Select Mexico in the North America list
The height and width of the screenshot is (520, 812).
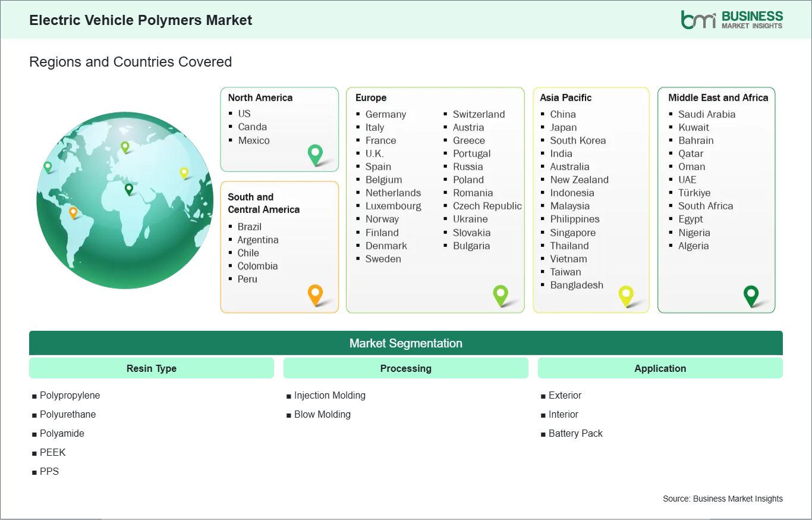point(254,140)
